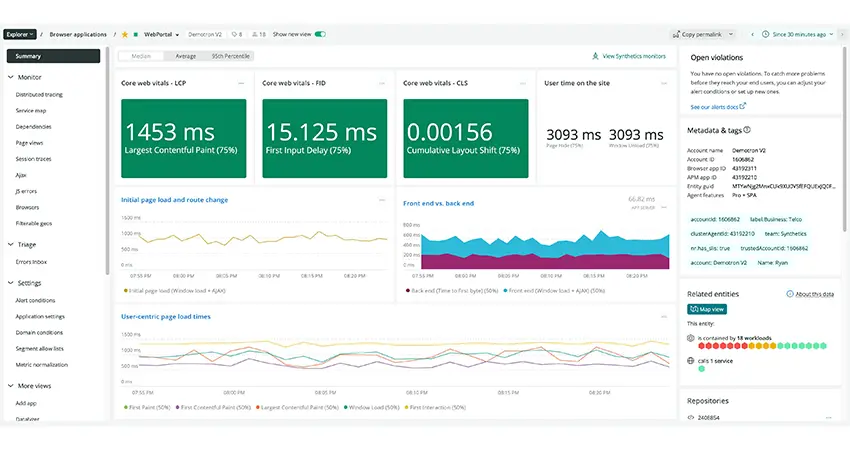Viewport: 850px width, 450px height.
Task: Open options menu for User time on the site
Action: click(x=664, y=83)
